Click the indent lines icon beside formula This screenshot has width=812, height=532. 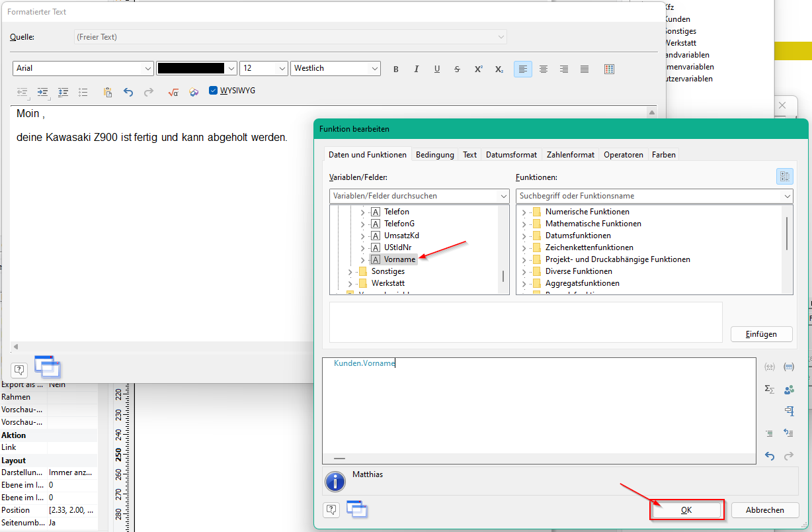(770, 433)
